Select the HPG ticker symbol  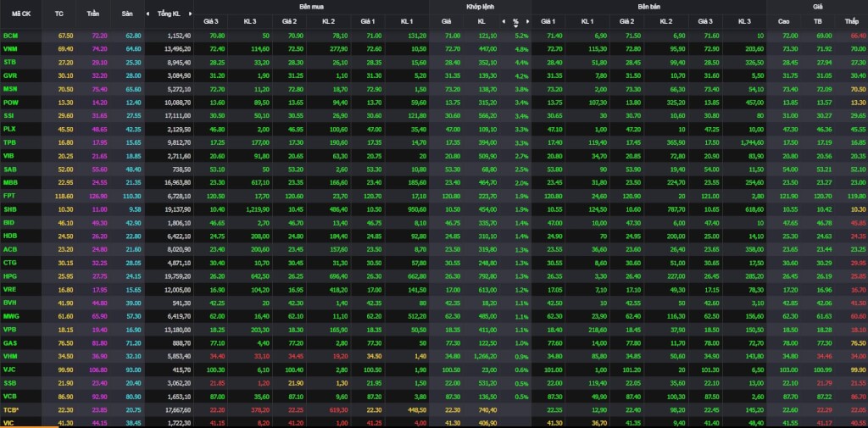pos(10,277)
